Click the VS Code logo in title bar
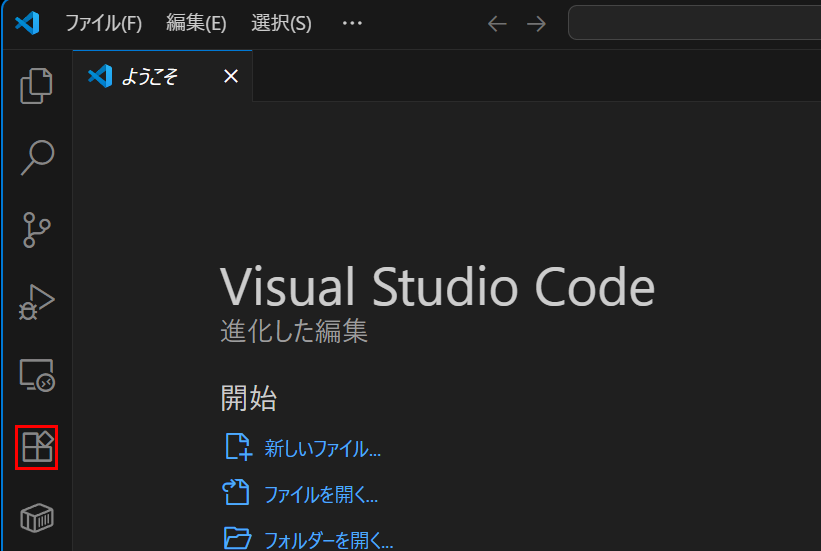The image size is (821, 551). click(27, 23)
